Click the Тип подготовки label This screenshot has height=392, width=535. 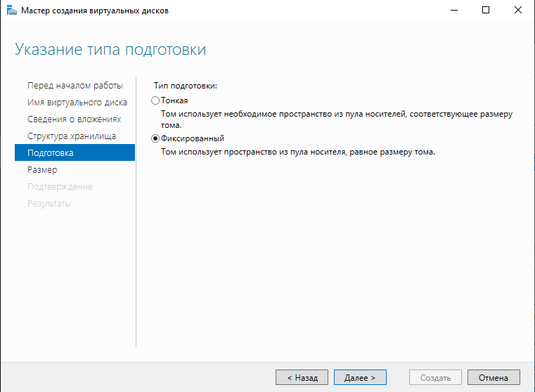point(186,86)
